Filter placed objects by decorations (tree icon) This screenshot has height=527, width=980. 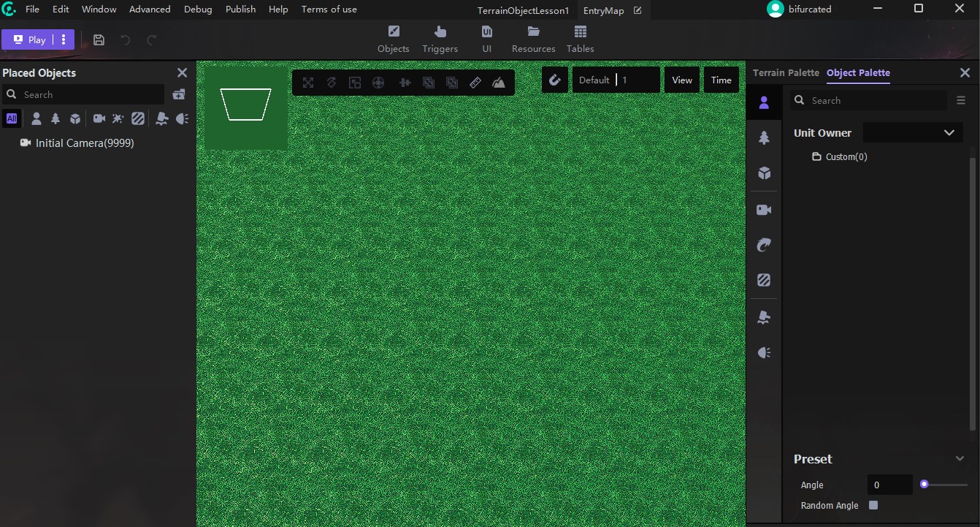tap(55, 118)
